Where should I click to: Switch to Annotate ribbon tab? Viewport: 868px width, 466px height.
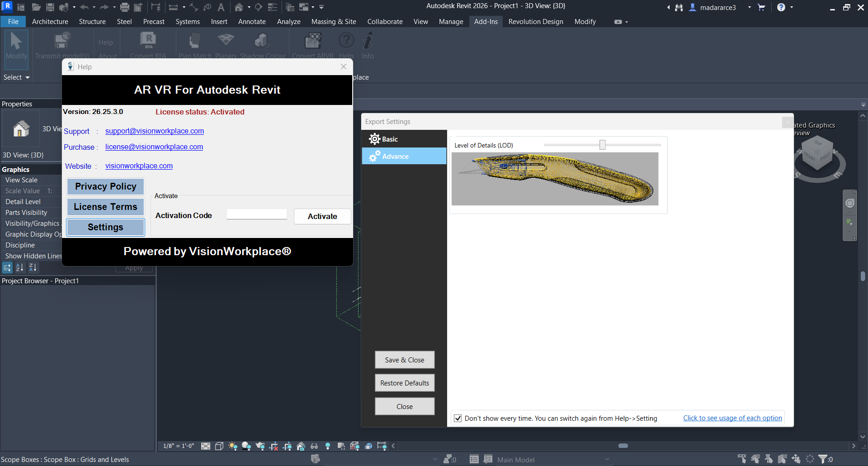click(252, 21)
